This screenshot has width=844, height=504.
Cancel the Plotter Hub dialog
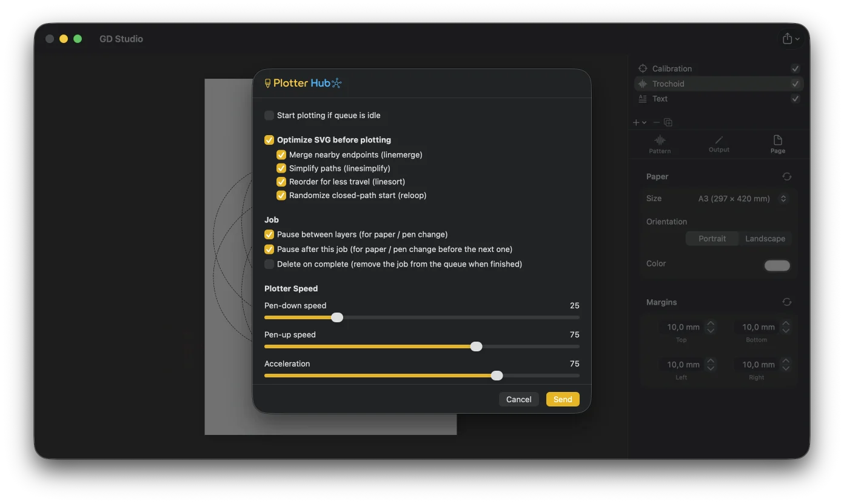pyautogui.click(x=519, y=399)
